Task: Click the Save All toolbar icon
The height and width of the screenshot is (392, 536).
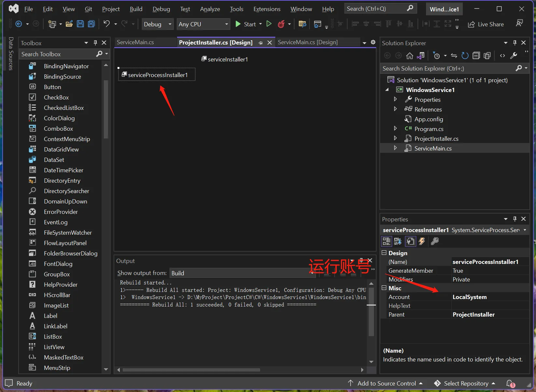Action: pyautogui.click(x=91, y=24)
